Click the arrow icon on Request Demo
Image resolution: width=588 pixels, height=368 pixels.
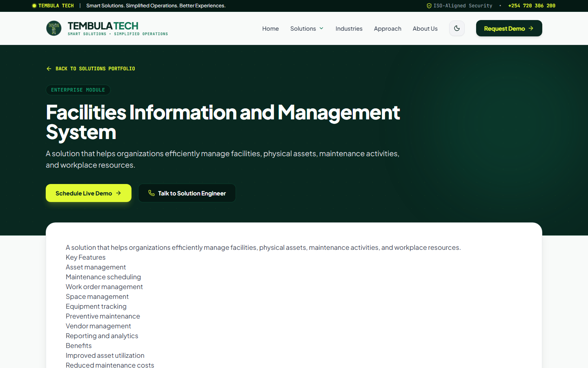click(x=531, y=28)
